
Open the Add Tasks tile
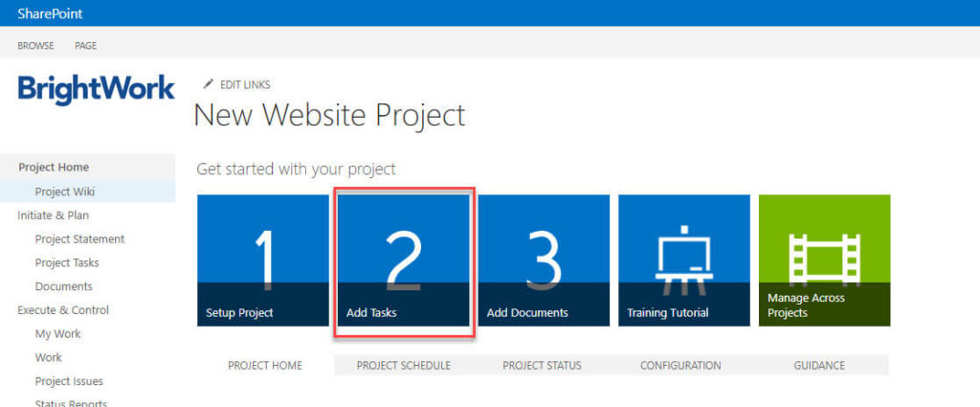click(x=403, y=260)
